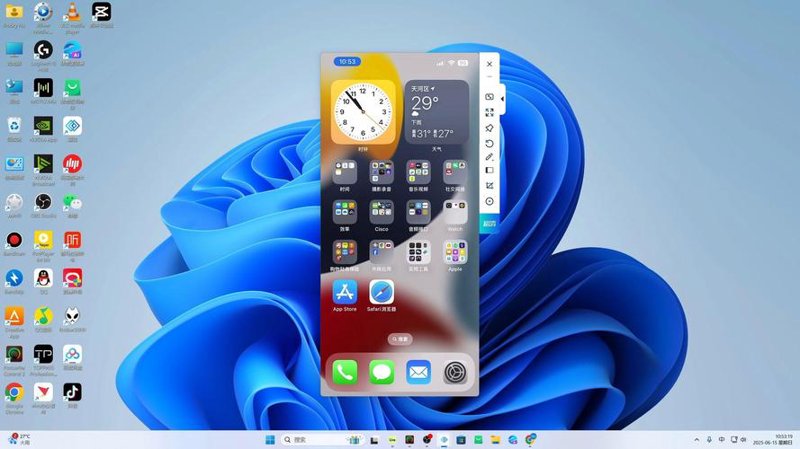
Task: Open iPhone Settings from the dock
Action: pos(455,372)
